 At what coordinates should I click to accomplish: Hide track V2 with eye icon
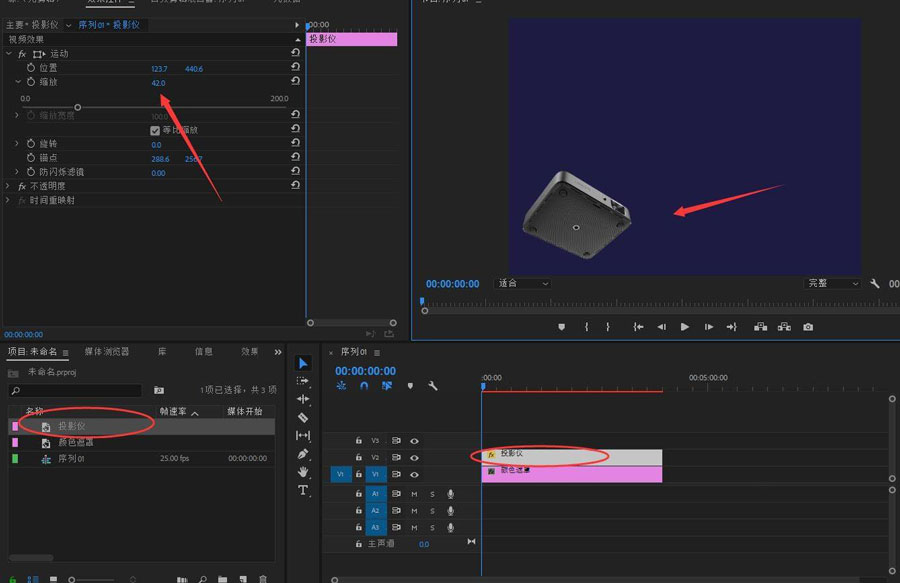click(414, 457)
